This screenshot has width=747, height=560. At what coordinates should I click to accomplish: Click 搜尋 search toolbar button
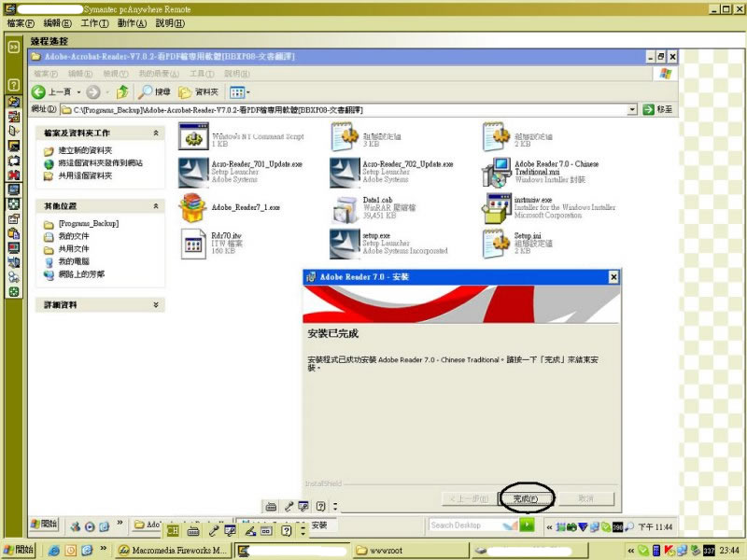154,91
